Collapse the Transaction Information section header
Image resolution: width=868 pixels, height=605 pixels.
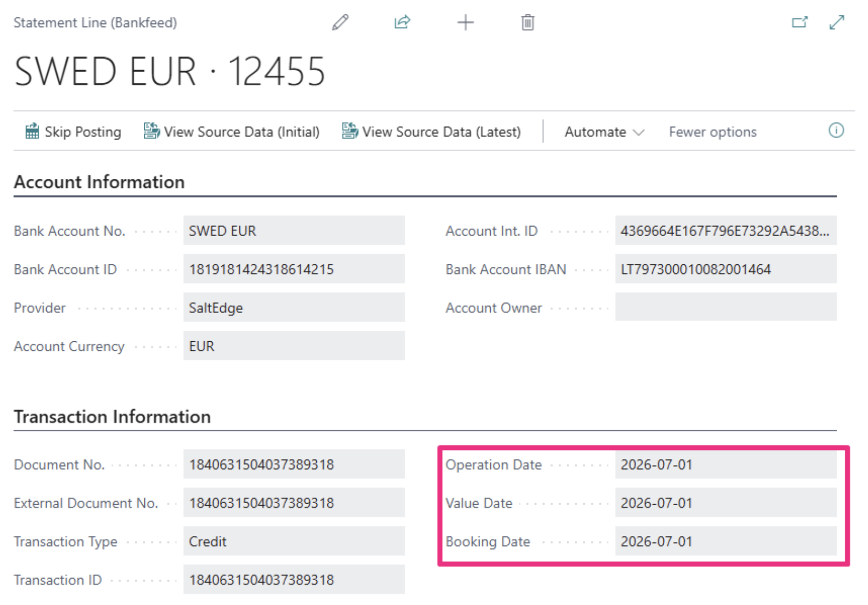pos(112,417)
